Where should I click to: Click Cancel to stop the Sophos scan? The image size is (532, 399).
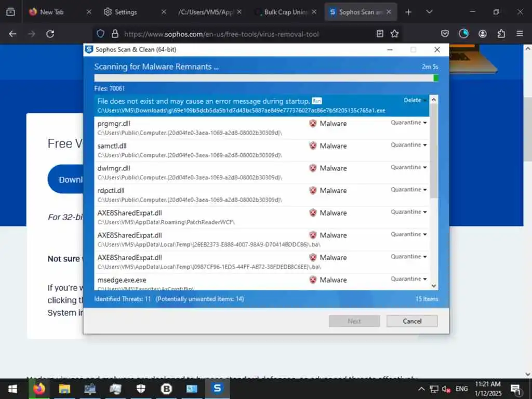[x=412, y=321]
